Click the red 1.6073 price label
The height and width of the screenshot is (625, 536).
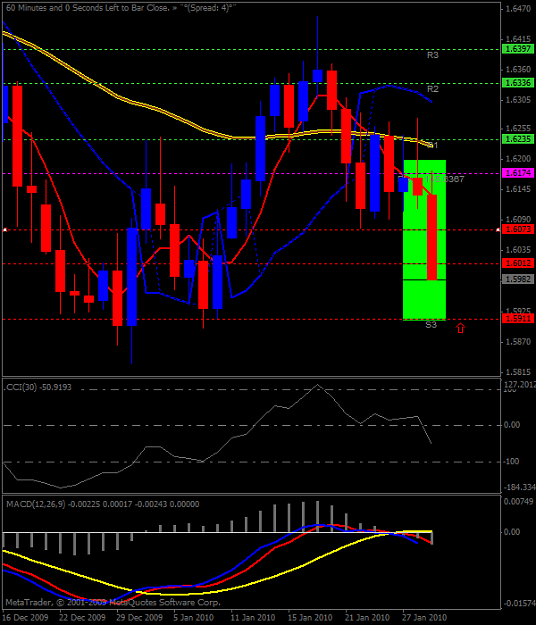518,229
